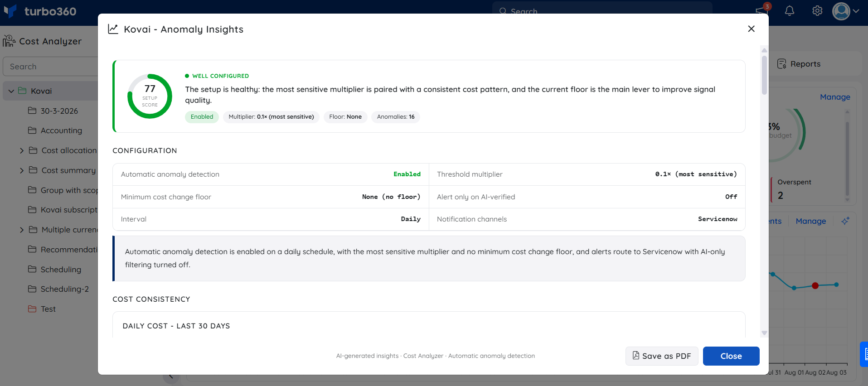This screenshot has height=386, width=868.
Task: Click the Cost Analyzer module icon
Action: (x=9, y=41)
